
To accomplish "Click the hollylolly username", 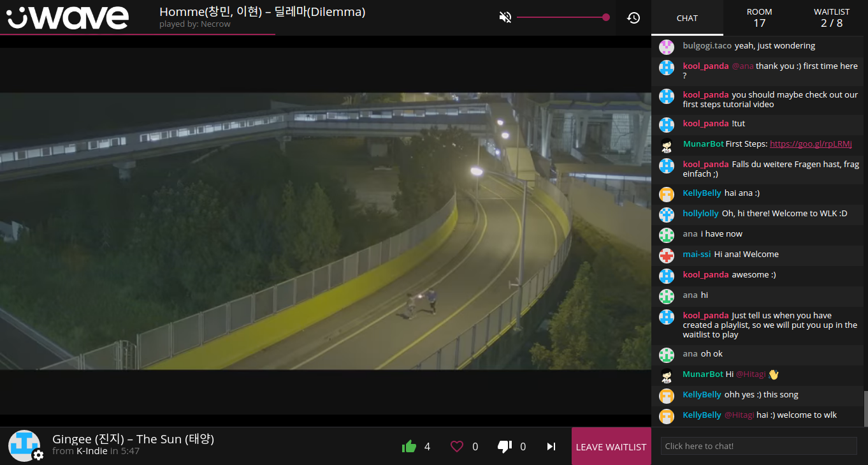I will click(x=700, y=214).
